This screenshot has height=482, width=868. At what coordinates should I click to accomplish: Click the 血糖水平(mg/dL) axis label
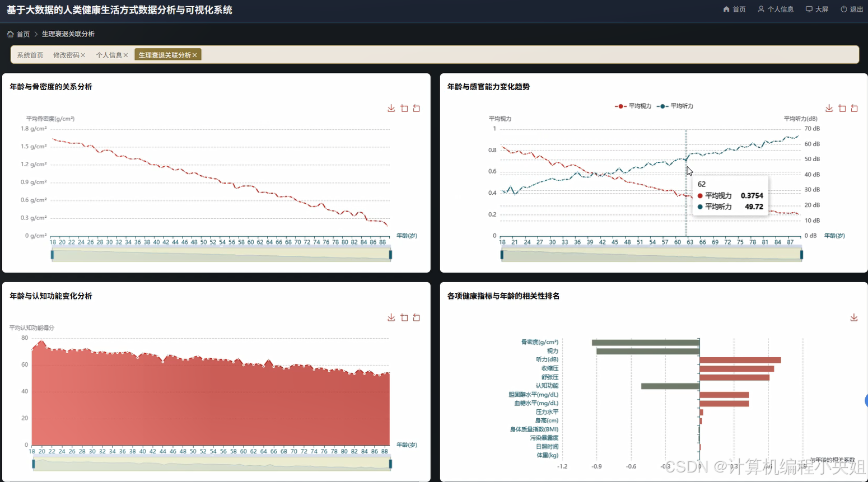pos(536,403)
